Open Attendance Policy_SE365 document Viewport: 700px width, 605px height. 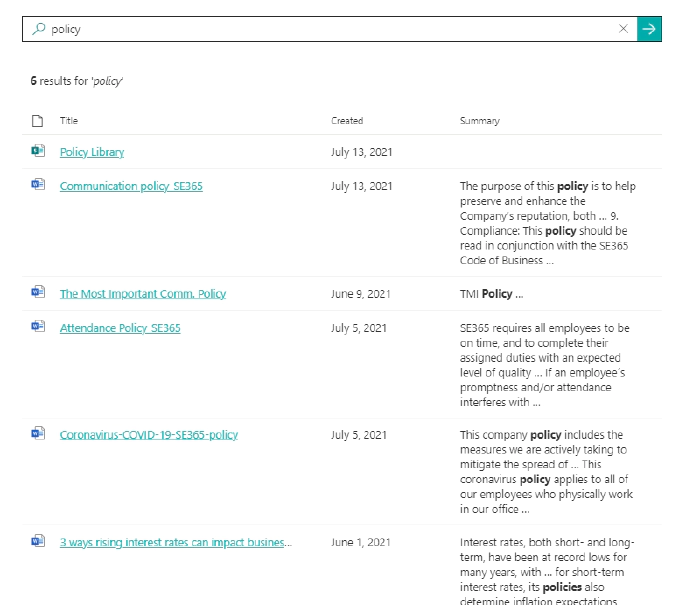pos(120,328)
